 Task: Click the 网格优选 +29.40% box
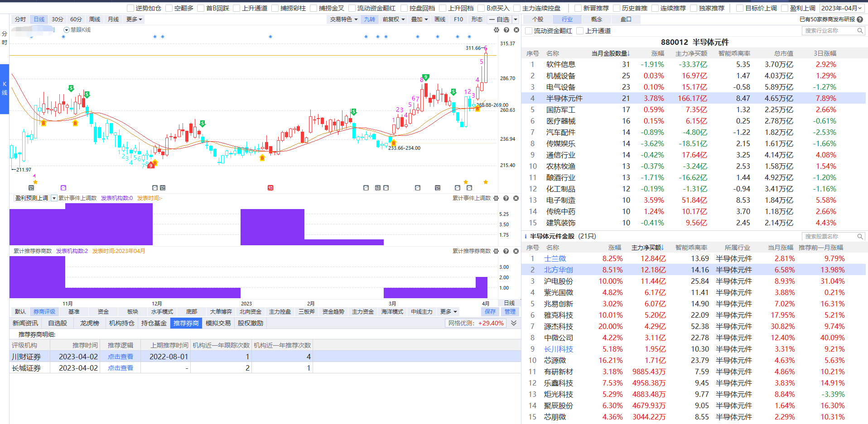click(x=476, y=323)
